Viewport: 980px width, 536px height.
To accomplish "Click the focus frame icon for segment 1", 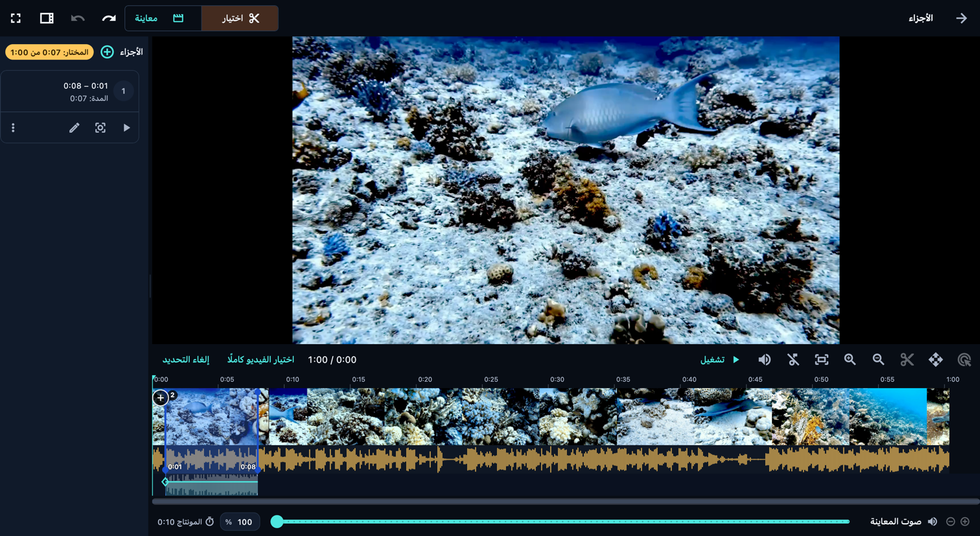I will pos(100,128).
